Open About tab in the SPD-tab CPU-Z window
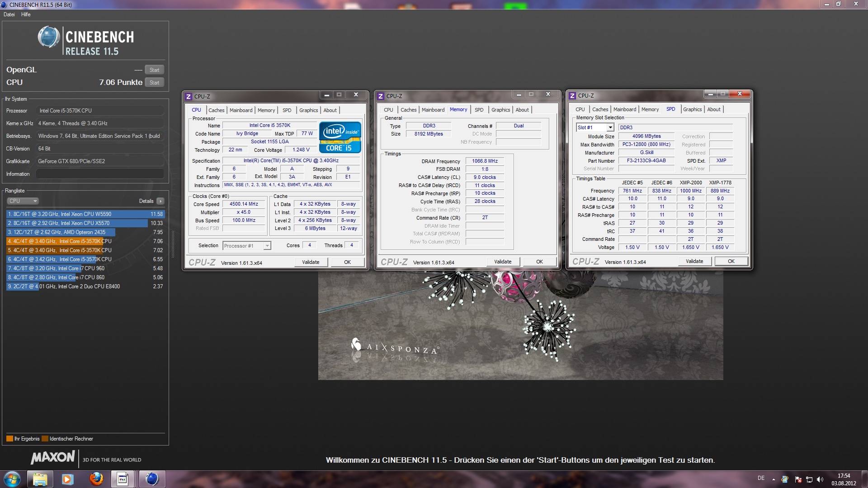 pyautogui.click(x=714, y=109)
